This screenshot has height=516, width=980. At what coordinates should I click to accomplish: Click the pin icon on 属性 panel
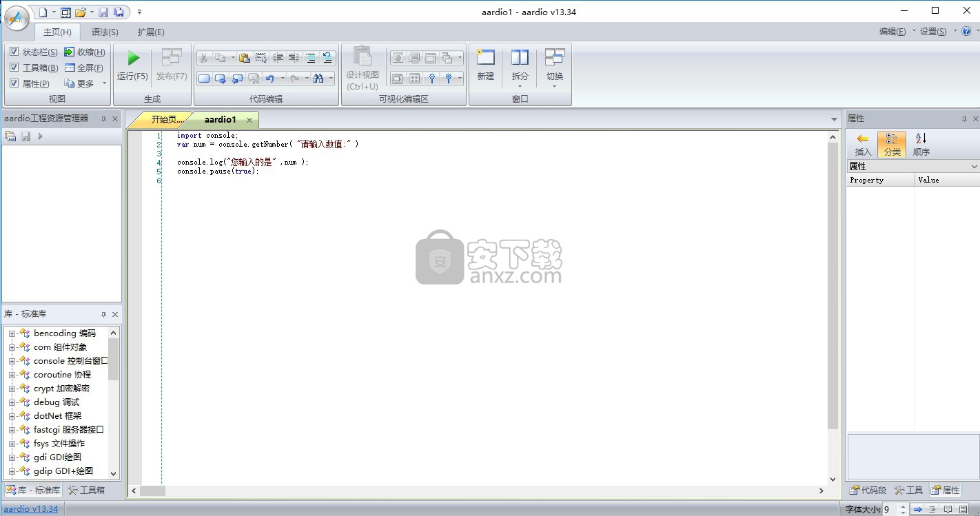964,118
